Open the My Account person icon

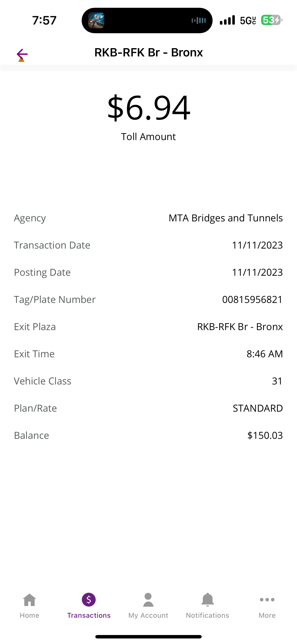[x=148, y=600]
